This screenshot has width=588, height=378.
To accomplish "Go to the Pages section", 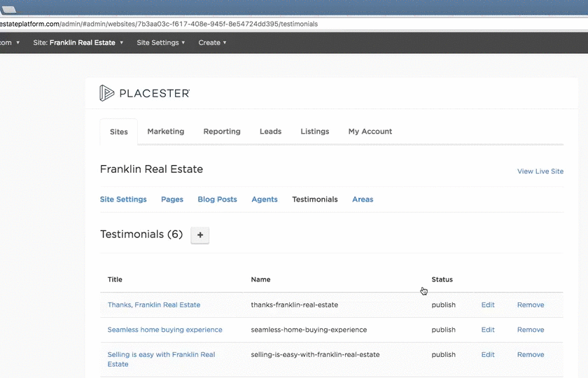I will pos(172,199).
